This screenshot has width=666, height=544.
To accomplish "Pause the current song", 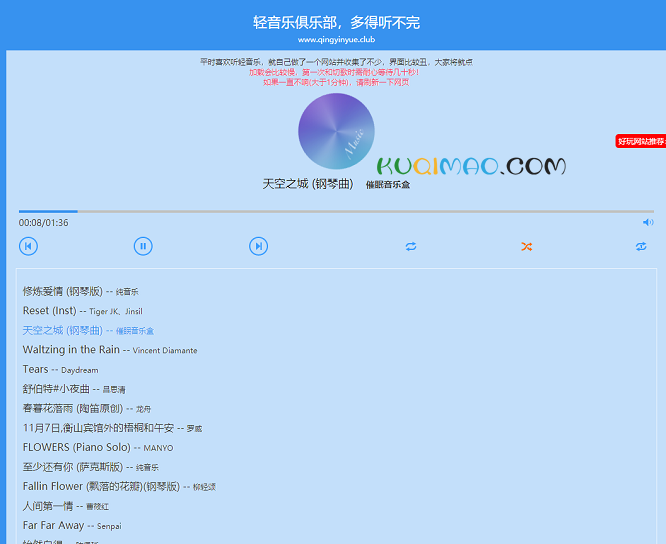I will 143,246.
